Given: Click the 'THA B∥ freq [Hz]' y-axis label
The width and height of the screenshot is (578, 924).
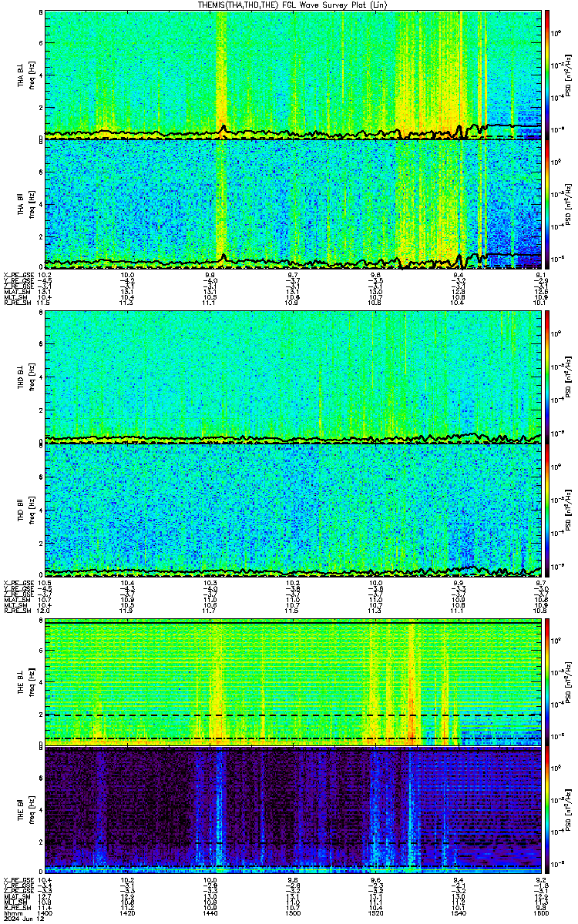Looking at the screenshot, I should point(25,204).
